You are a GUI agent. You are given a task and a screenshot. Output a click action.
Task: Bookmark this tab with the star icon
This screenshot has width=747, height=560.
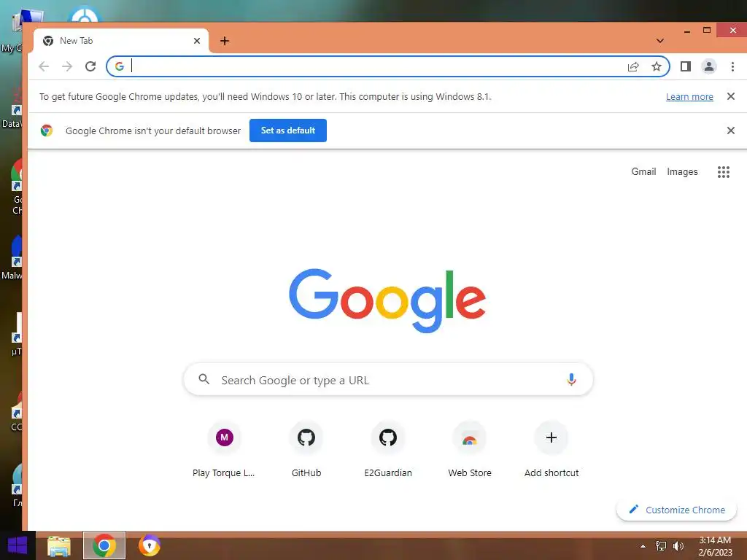tap(657, 66)
